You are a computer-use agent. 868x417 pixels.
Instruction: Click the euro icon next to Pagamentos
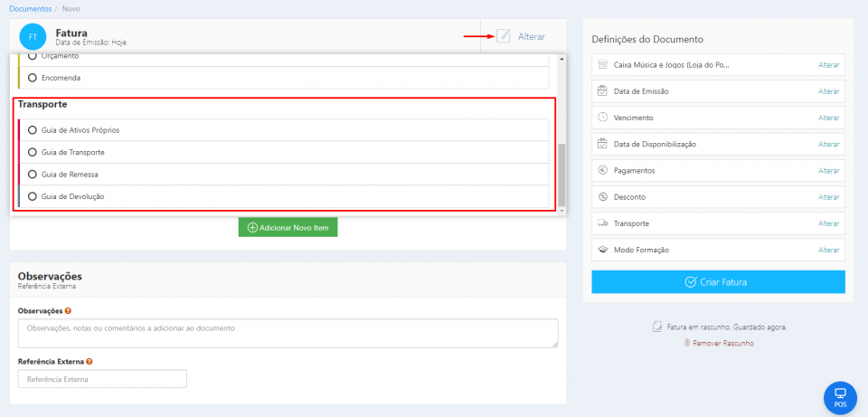(x=603, y=170)
